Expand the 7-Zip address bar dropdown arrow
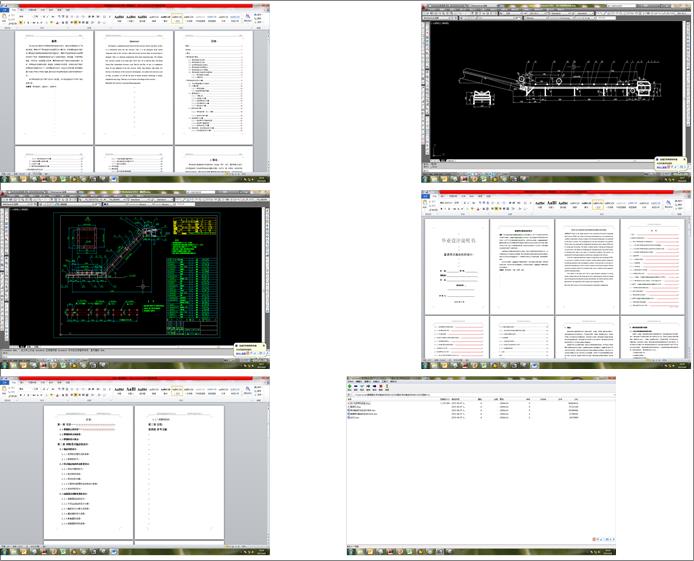The image size is (694, 561). pyautogui.click(x=613, y=395)
